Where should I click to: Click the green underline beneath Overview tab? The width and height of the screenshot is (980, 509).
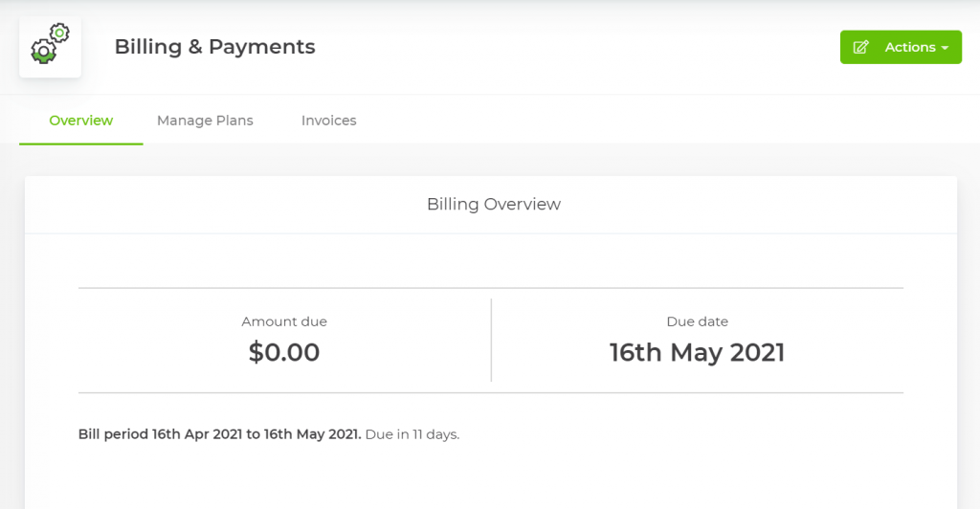(x=81, y=144)
